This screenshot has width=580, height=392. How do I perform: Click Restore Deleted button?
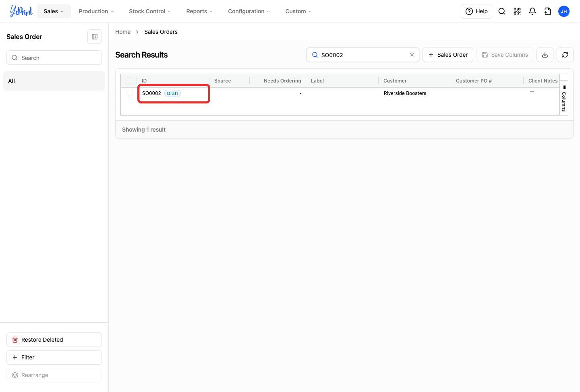[x=54, y=340]
